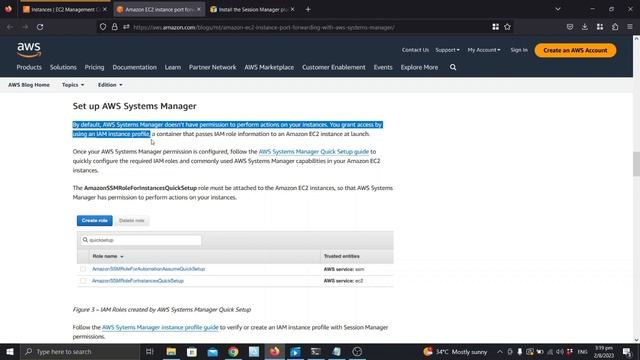Show site security info via the padlock

115,27
